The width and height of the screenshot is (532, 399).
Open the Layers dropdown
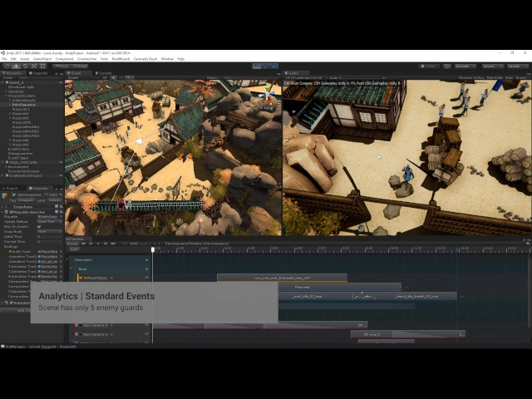coord(491,66)
